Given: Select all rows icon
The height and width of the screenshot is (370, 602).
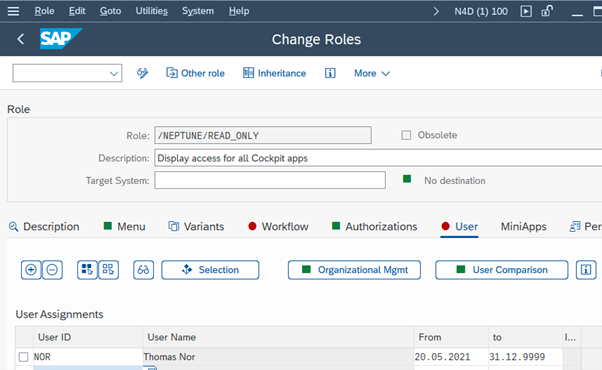Looking at the screenshot, I should pos(87,270).
